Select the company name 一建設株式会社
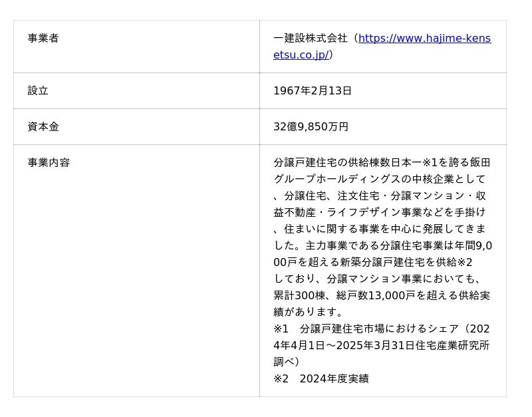 click(311, 39)
